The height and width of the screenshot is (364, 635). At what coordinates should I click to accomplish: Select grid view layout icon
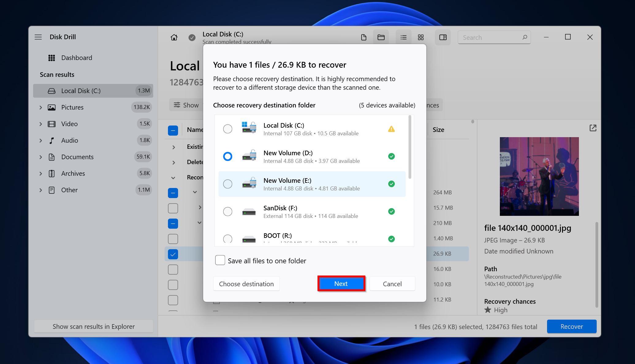[x=421, y=37]
